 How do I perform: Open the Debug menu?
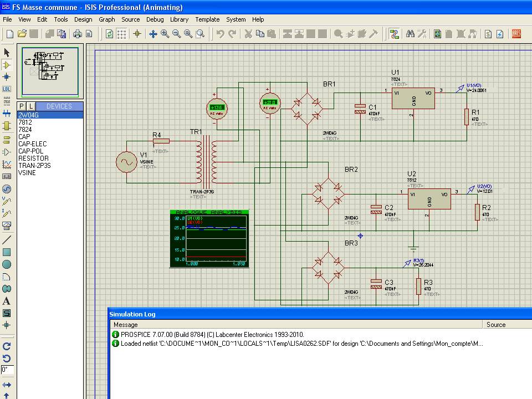click(155, 19)
